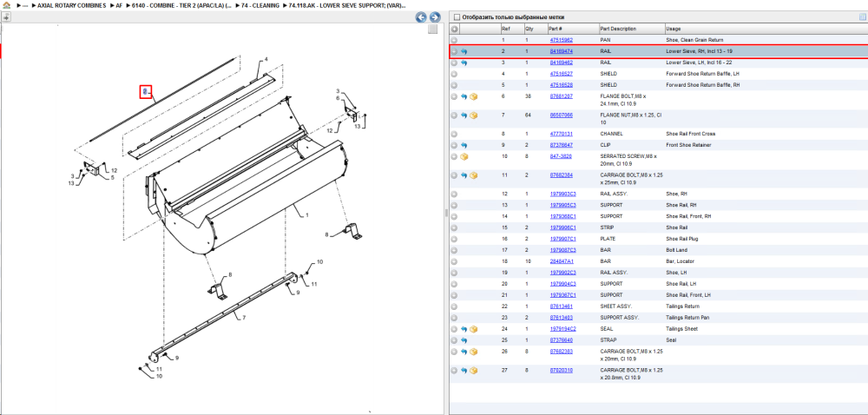Screen dimensions: 868x415
Task: Open part number link 47515982
Action: (x=561, y=41)
